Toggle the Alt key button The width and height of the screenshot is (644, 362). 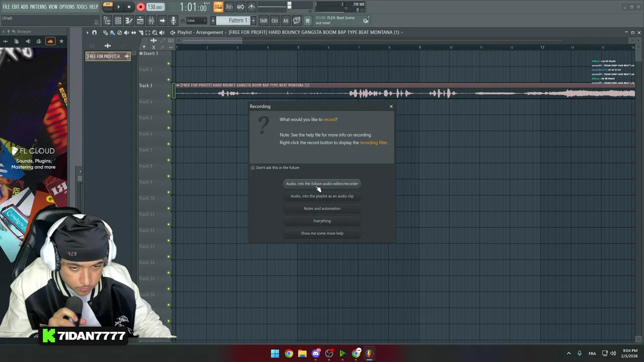[x=285, y=21]
